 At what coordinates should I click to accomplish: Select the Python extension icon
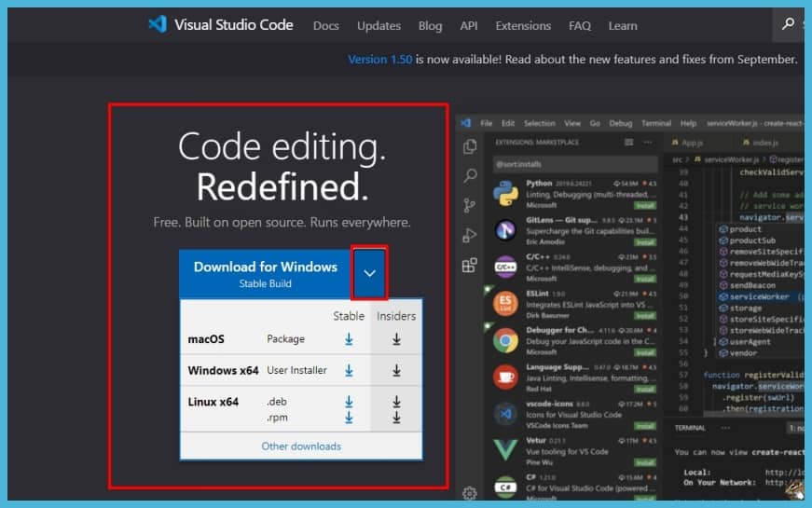click(505, 193)
